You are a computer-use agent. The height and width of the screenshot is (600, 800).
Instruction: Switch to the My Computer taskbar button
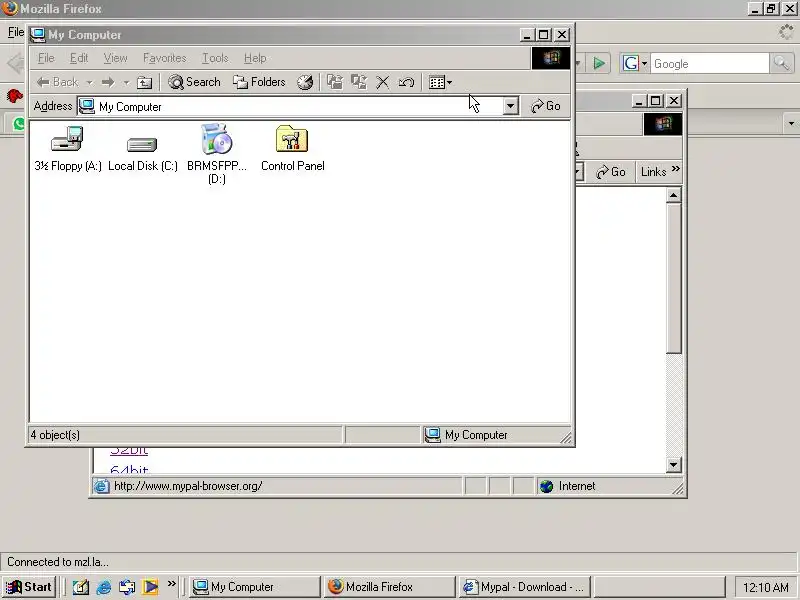coord(254,587)
